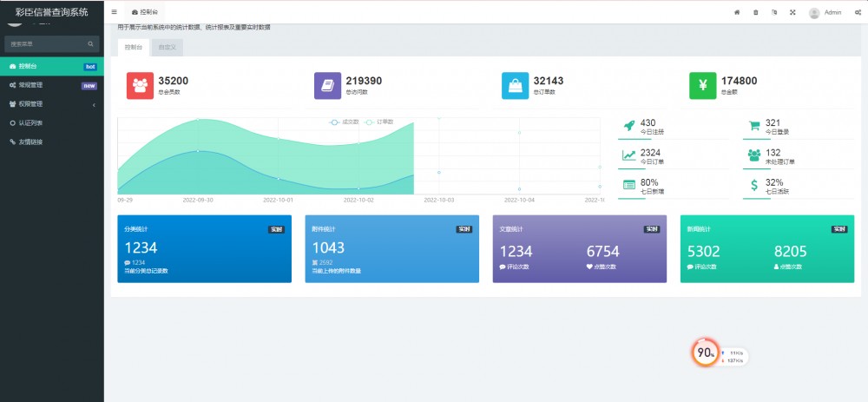
Task: Select the 控制台 tab in top bar
Action: tap(145, 12)
